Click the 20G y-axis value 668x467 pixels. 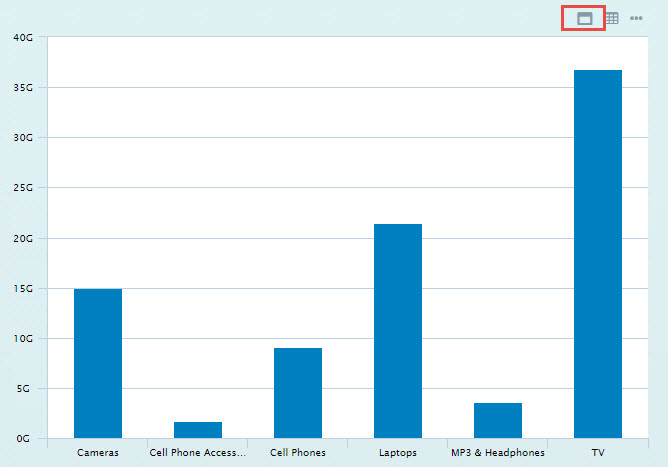[x=22, y=238]
